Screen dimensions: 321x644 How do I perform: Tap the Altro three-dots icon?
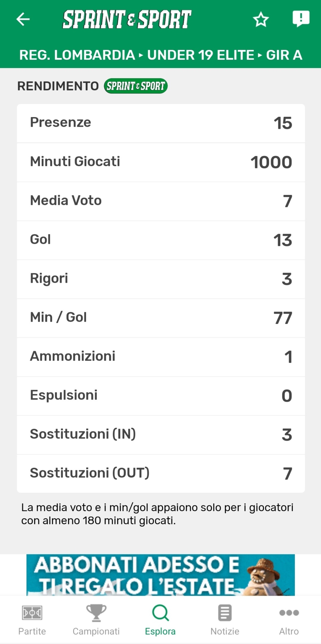coord(289,613)
